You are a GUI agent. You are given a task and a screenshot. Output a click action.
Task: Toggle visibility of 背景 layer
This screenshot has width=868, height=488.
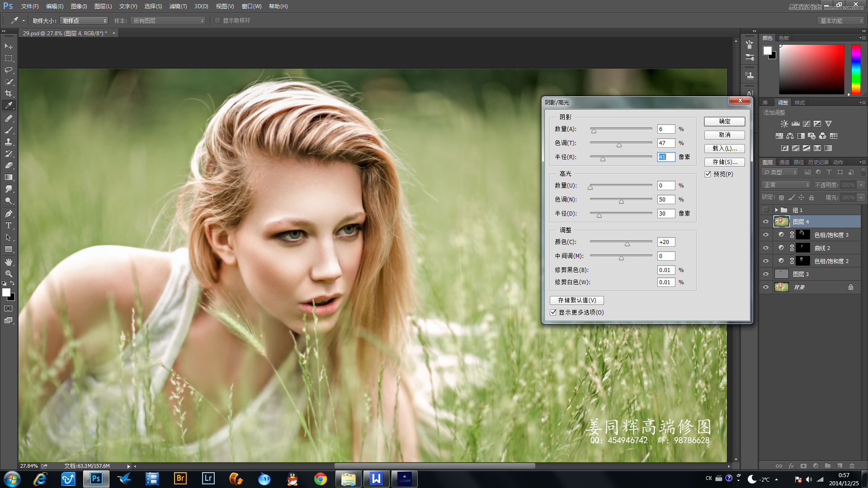[x=766, y=287]
